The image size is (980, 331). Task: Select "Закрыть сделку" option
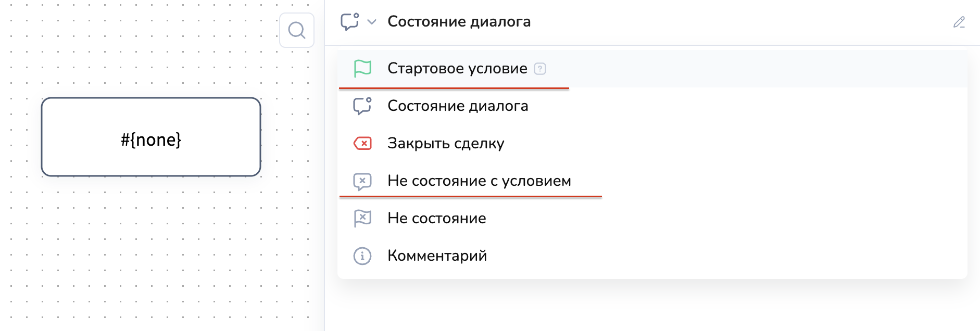tap(446, 144)
